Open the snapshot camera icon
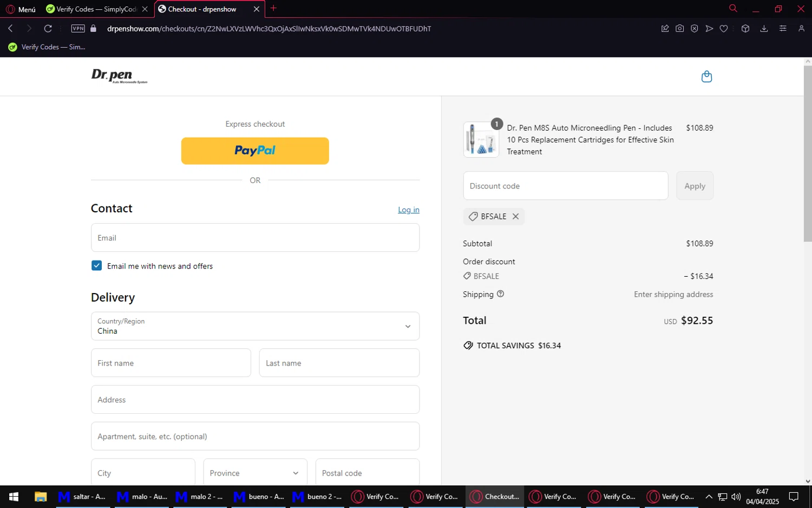The width and height of the screenshot is (812, 508). click(x=679, y=28)
